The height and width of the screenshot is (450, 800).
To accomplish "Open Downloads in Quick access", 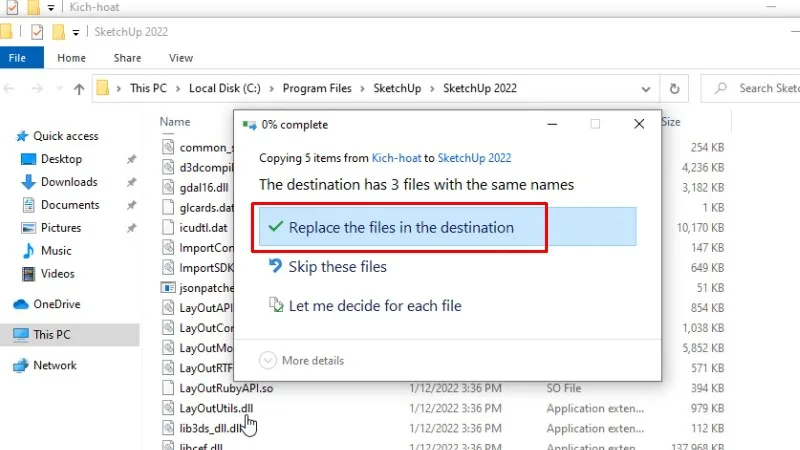I will click(69, 182).
